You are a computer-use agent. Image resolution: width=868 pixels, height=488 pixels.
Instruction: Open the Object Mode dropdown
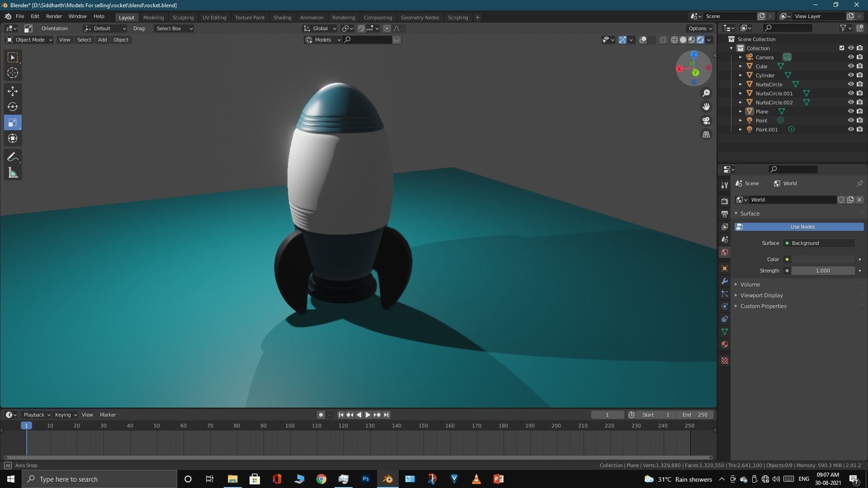tap(29, 40)
